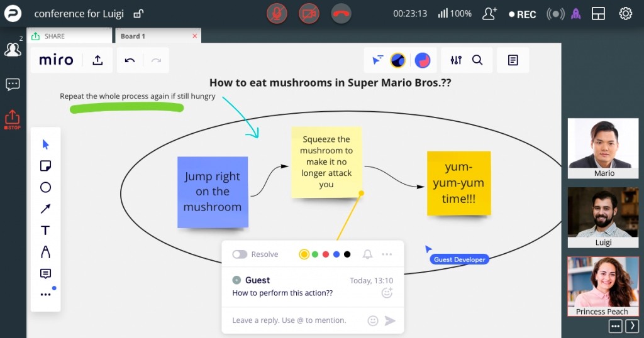
Task: Toggle the Resolve switch
Action: 240,254
